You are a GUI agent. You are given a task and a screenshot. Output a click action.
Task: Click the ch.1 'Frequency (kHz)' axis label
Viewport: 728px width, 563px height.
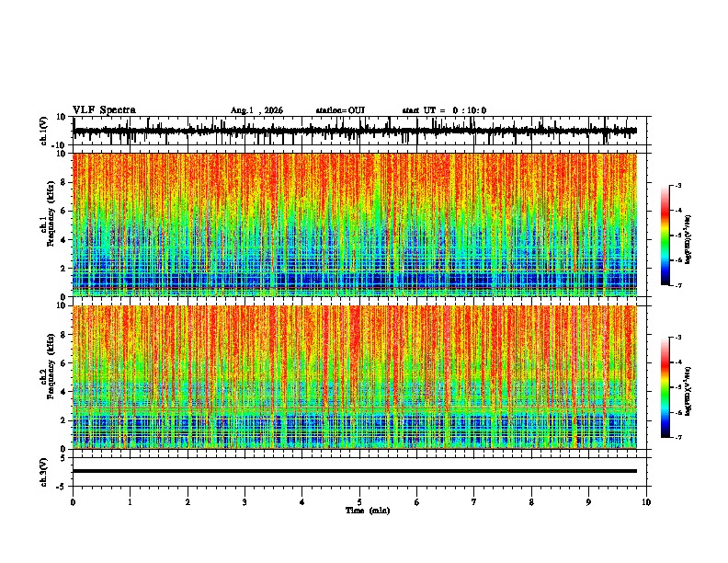click(51, 214)
